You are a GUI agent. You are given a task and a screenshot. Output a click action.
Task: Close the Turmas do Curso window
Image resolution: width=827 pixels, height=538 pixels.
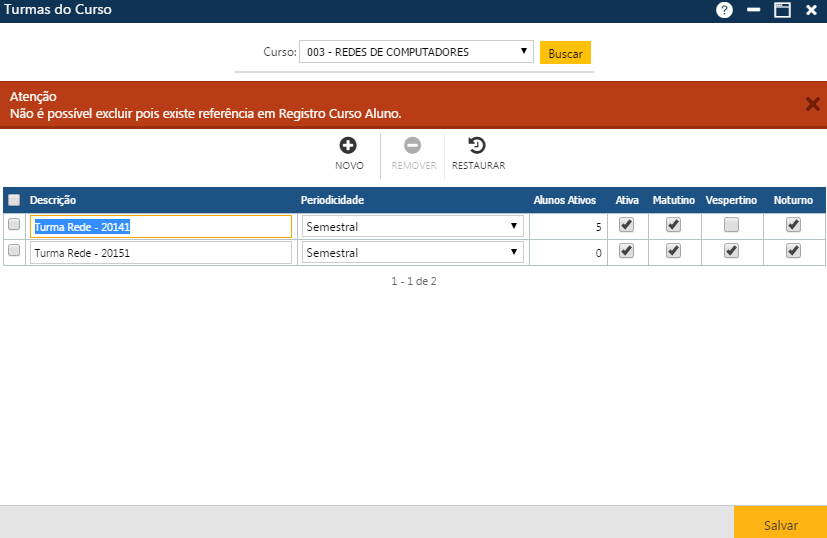coord(811,10)
